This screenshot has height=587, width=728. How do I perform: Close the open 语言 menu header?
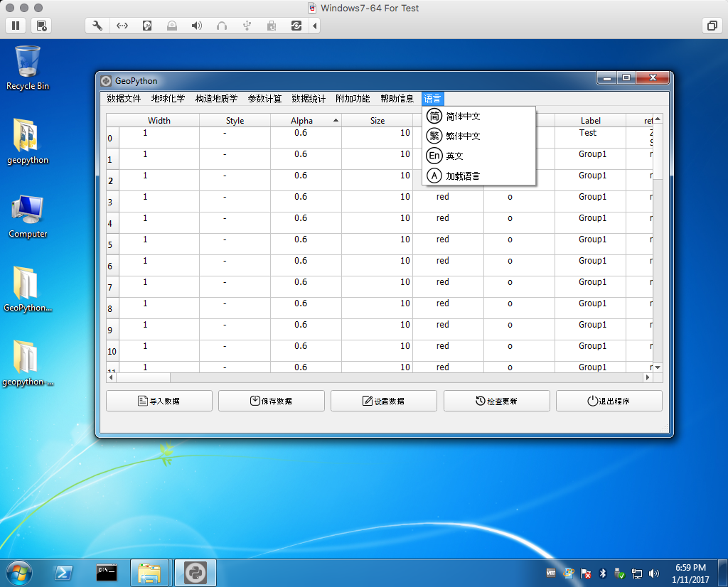(433, 98)
